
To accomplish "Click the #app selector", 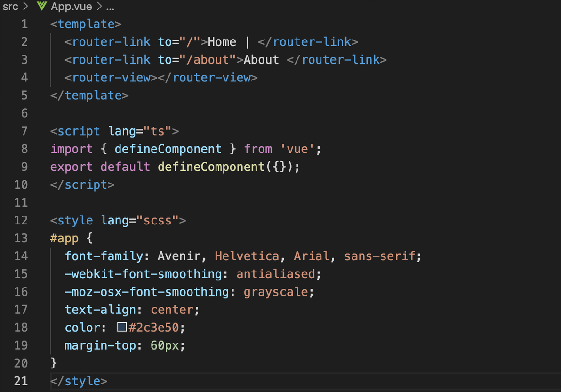I will pos(64,238).
